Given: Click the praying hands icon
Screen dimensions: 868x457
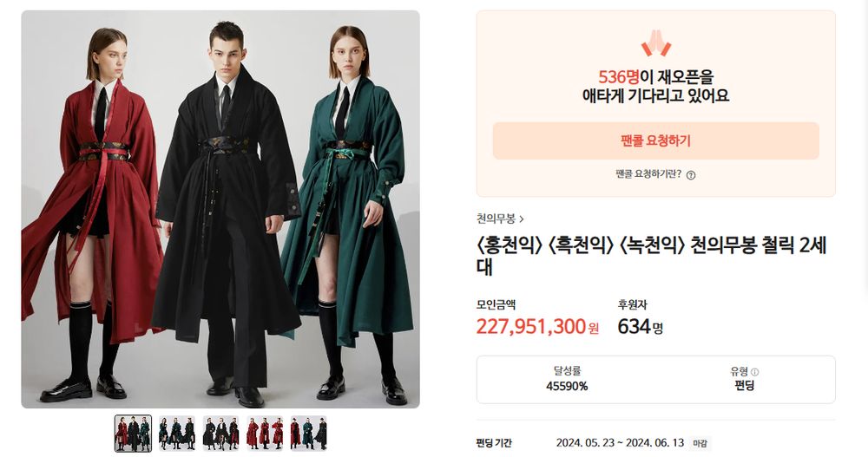Looking at the screenshot, I should point(655,43).
